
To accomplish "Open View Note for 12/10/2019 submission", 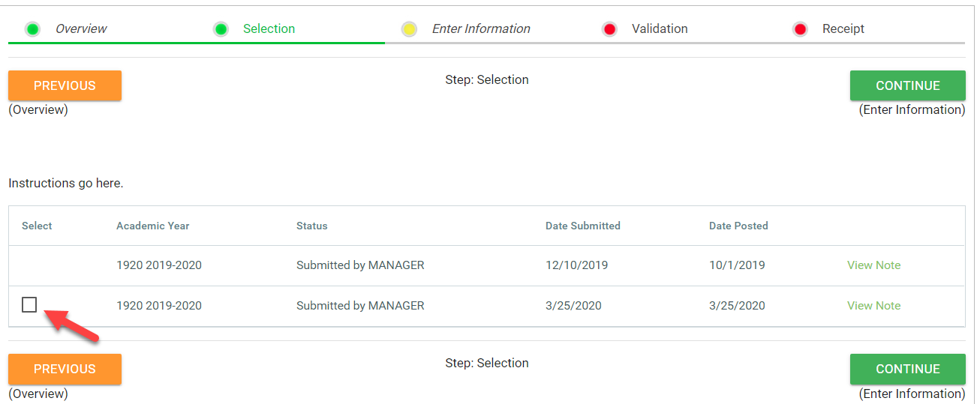I will 873,265.
